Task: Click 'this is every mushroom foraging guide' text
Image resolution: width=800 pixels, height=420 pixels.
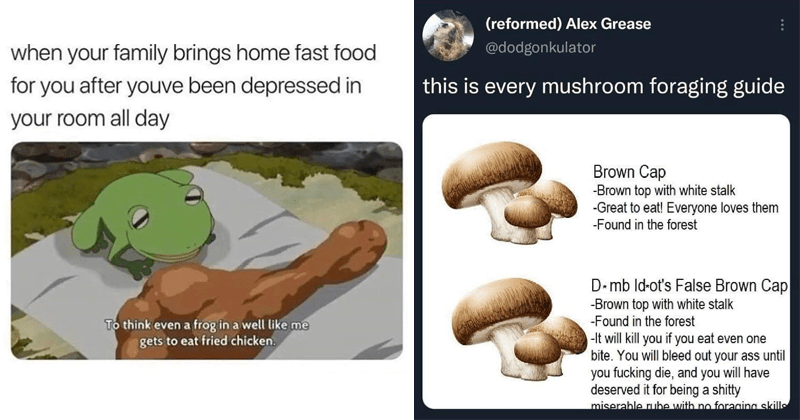Action: [604, 86]
